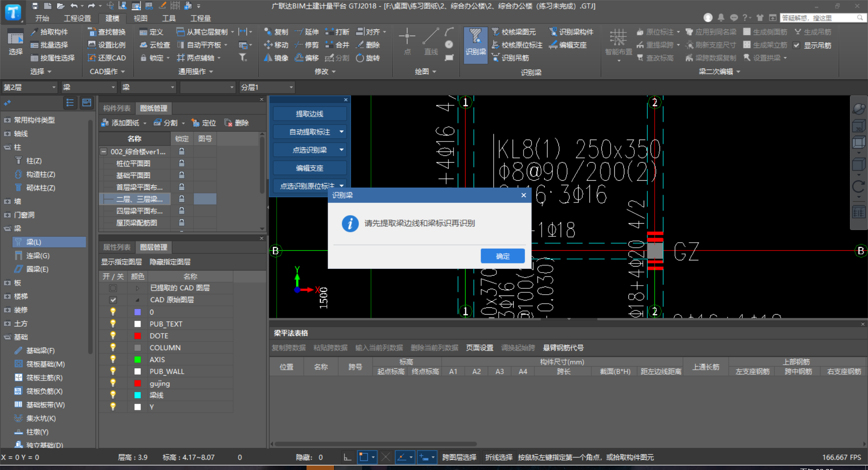Select the 移动 move tool
868x470 pixels.
[276, 45]
